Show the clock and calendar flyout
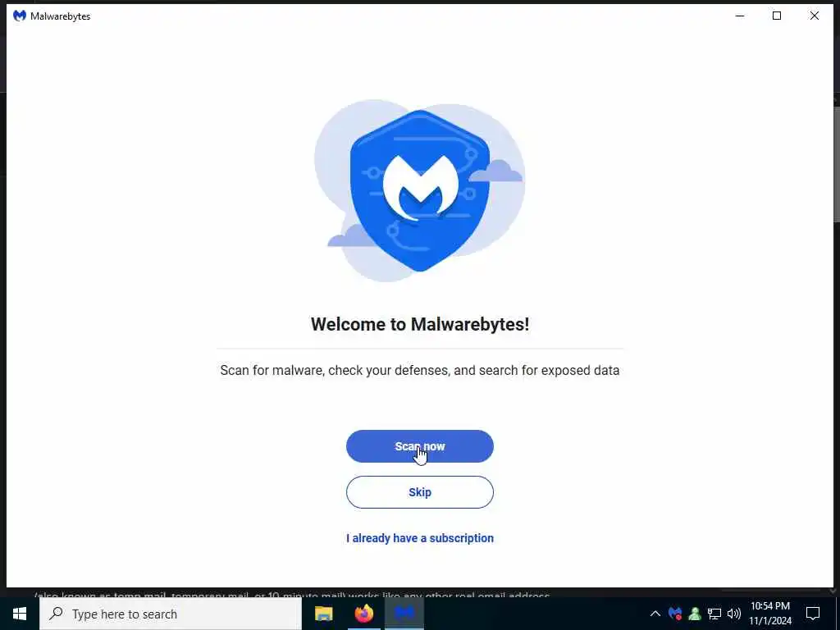This screenshot has width=840, height=630. click(770, 614)
